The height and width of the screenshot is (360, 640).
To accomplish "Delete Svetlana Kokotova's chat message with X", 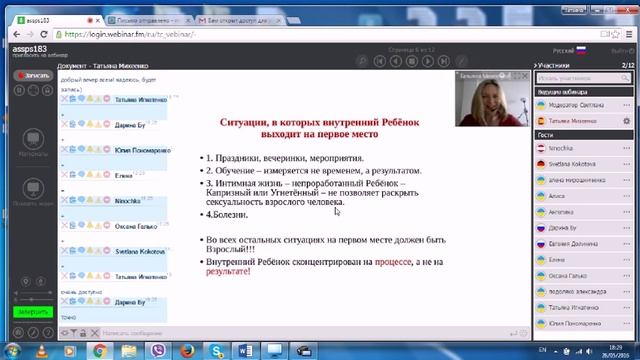I will pos(64,251).
